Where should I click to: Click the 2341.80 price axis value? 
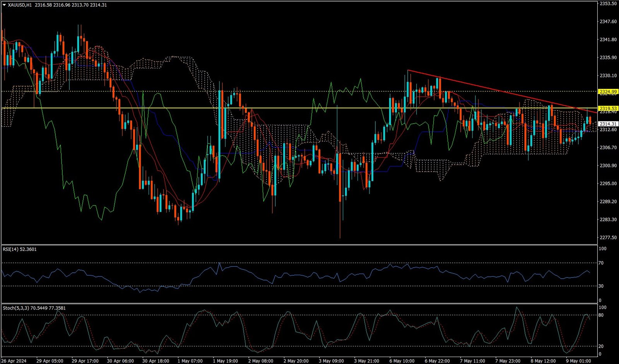point(608,40)
